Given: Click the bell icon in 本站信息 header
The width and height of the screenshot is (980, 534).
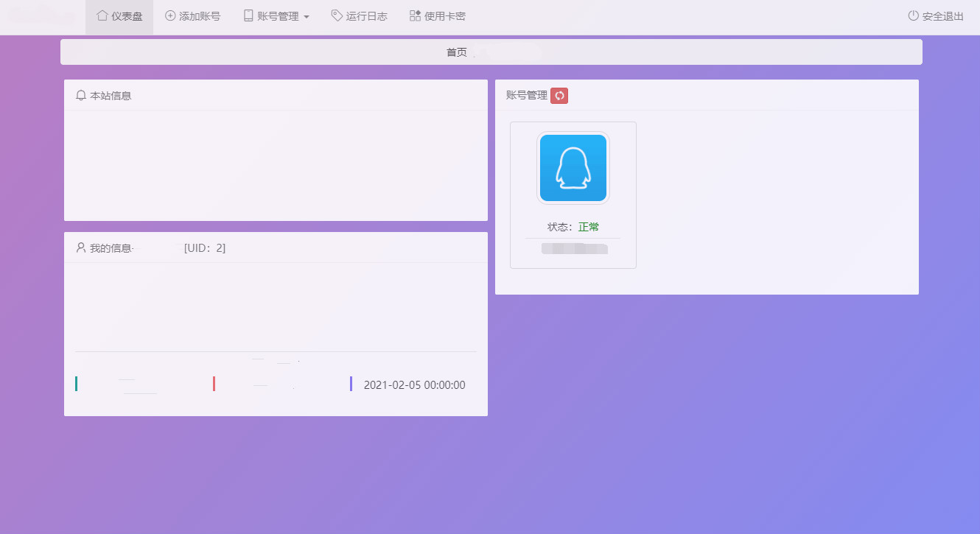Looking at the screenshot, I should tap(81, 95).
